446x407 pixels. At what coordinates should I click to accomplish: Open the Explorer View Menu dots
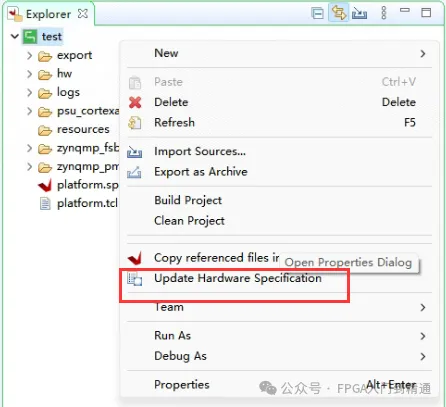pyautogui.click(x=384, y=13)
